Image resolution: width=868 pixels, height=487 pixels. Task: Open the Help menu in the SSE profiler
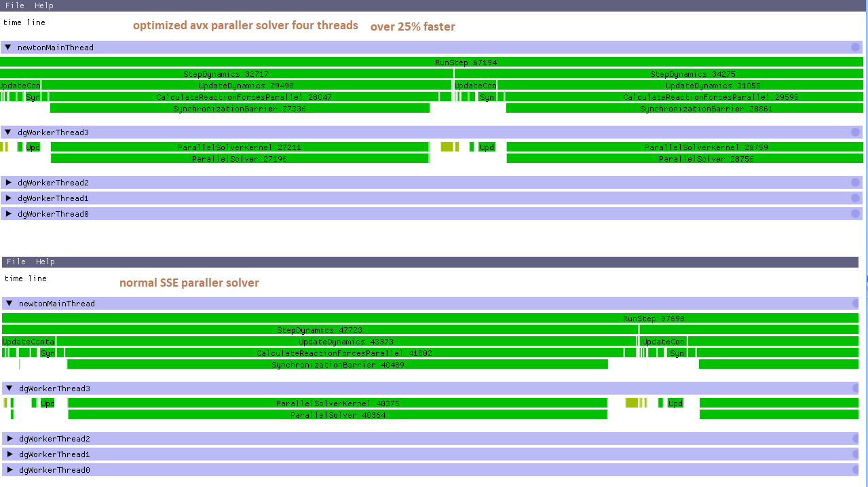tap(45, 261)
